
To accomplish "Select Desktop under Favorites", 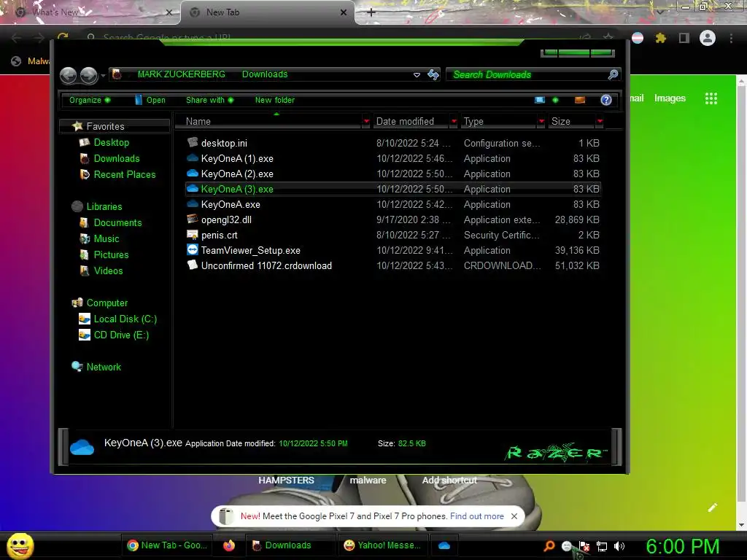I will (x=112, y=142).
